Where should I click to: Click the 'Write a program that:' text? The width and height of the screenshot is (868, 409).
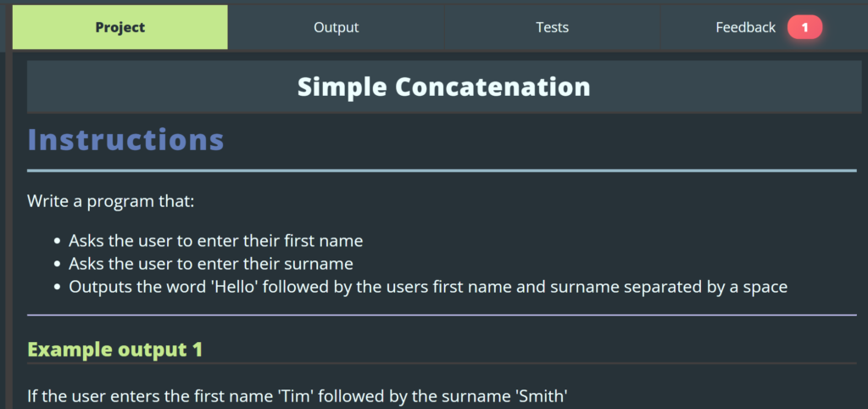(x=110, y=201)
